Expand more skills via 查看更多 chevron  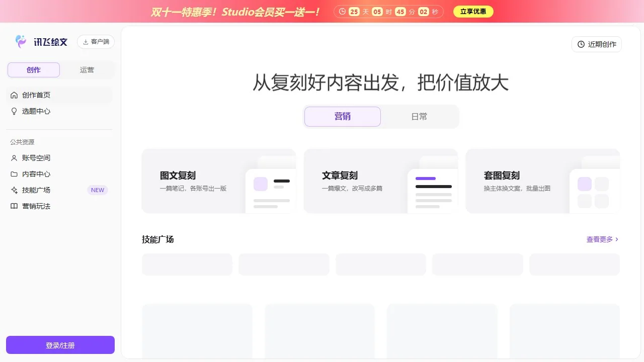pyautogui.click(x=617, y=239)
